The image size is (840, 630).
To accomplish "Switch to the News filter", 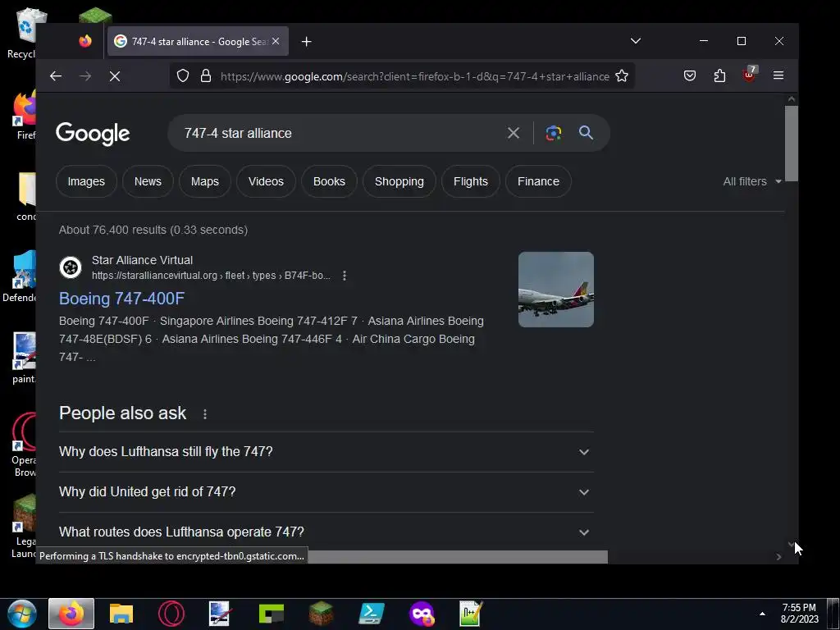I will tap(148, 181).
